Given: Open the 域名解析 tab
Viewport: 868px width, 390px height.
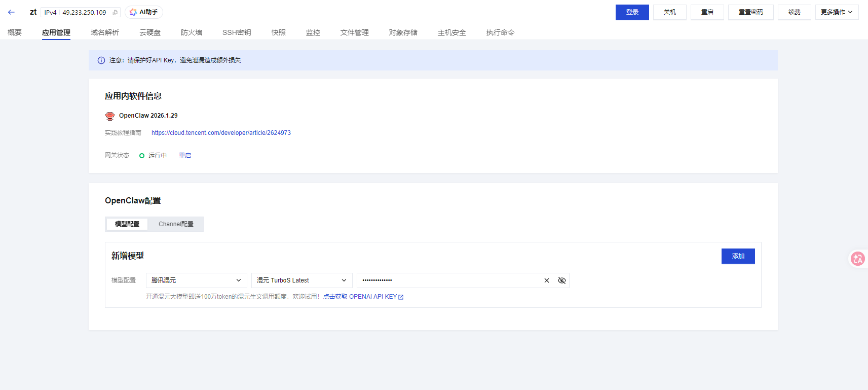Looking at the screenshot, I should click(105, 32).
